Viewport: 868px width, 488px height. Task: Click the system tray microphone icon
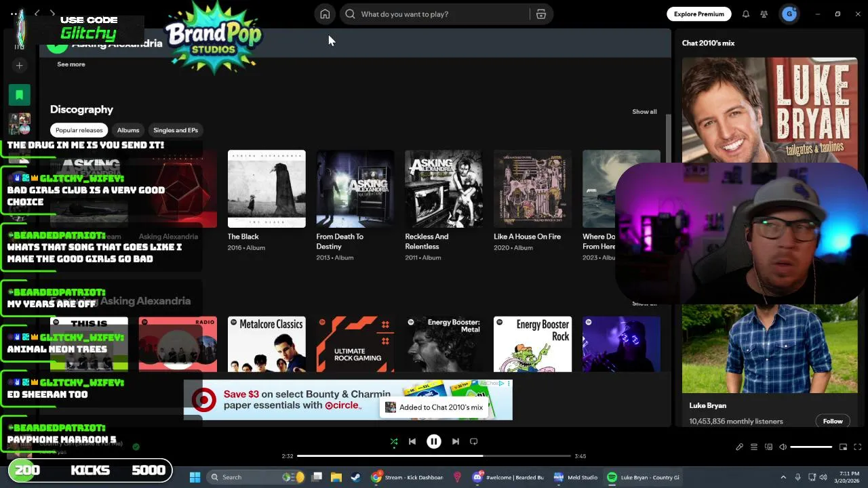click(x=798, y=477)
